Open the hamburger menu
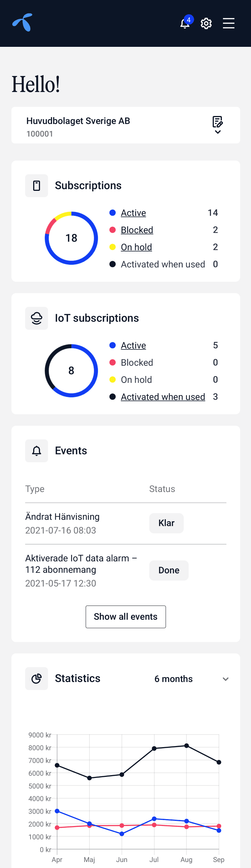This screenshot has width=251, height=868. pyautogui.click(x=228, y=23)
